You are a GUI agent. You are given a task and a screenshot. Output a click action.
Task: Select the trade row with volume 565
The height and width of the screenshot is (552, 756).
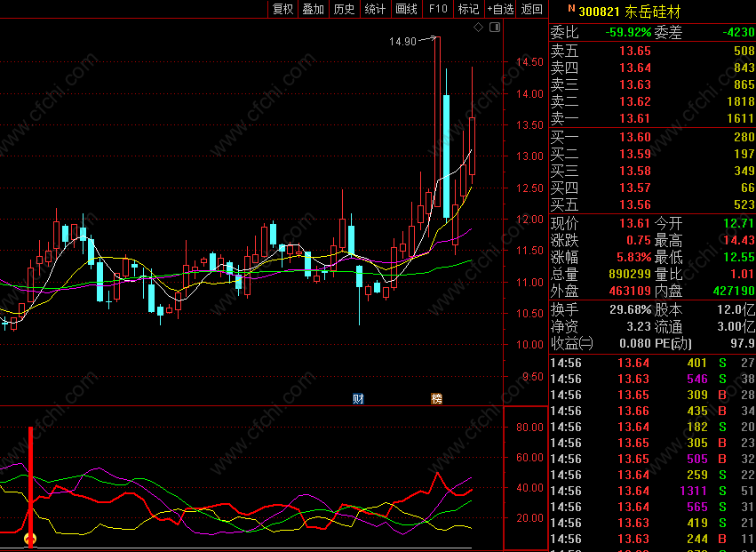click(653, 507)
